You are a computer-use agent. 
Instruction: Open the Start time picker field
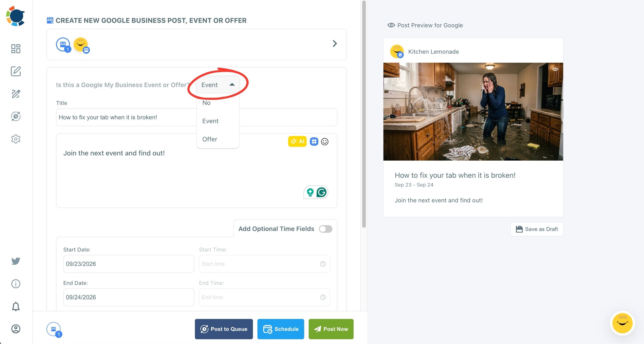point(264,264)
